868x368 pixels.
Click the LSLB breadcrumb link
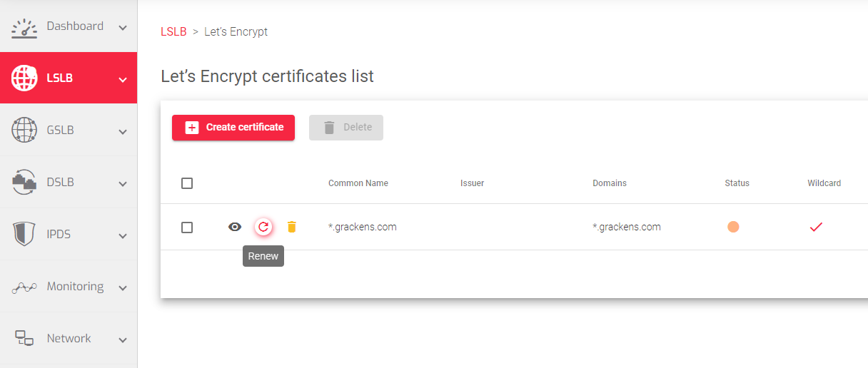(173, 31)
